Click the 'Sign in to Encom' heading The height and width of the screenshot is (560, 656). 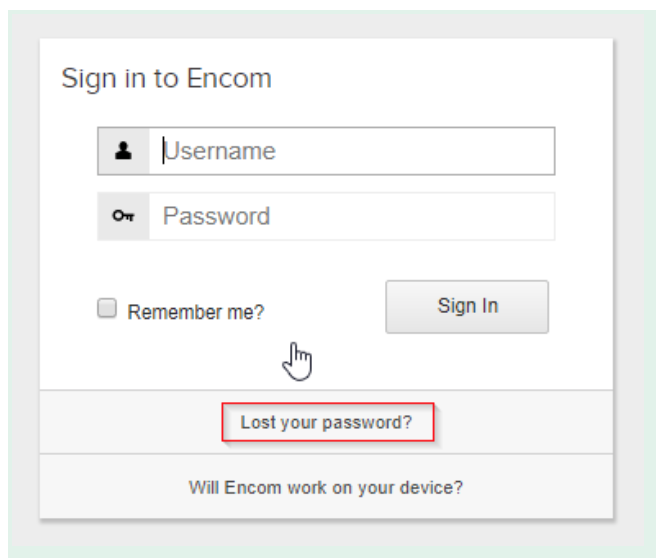pos(167,78)
